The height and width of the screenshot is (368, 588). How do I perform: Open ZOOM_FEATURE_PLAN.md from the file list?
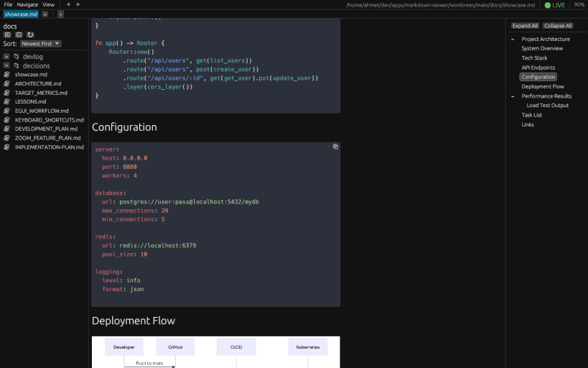[47, 138]
